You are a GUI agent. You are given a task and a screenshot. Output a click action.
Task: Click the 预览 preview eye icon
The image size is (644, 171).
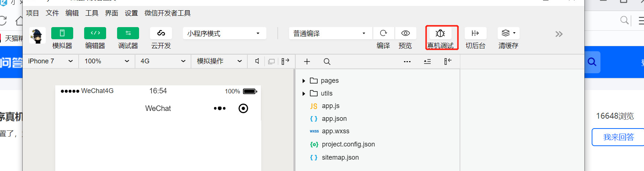pyautogui.click(x=405, y=33)
